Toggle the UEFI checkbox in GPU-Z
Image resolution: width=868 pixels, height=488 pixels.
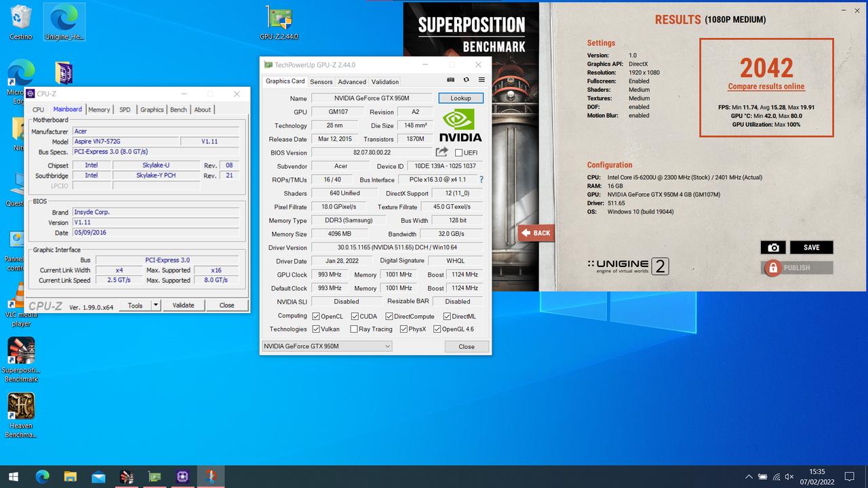[x=459, y=152]
